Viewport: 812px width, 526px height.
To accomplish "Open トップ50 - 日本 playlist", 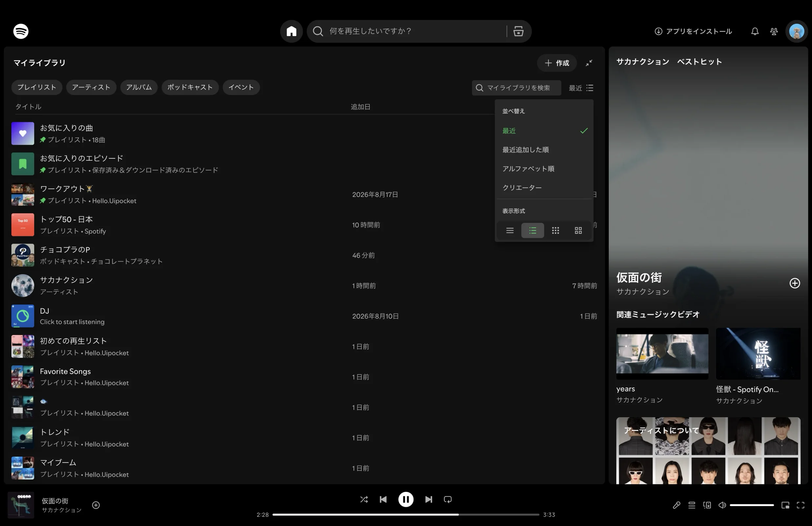I will point(304,225).
